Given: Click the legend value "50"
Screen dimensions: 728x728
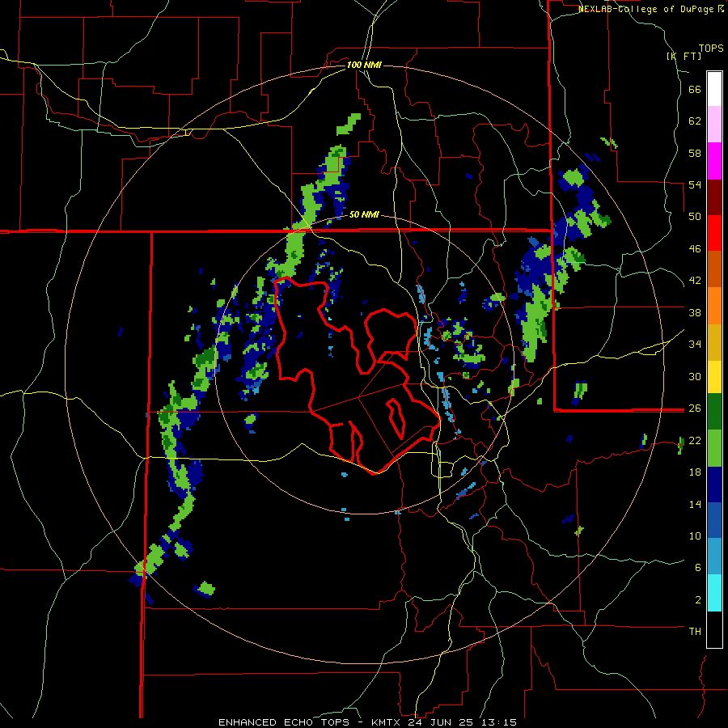Looking at the screenshot, I should (x=695, y=217).
